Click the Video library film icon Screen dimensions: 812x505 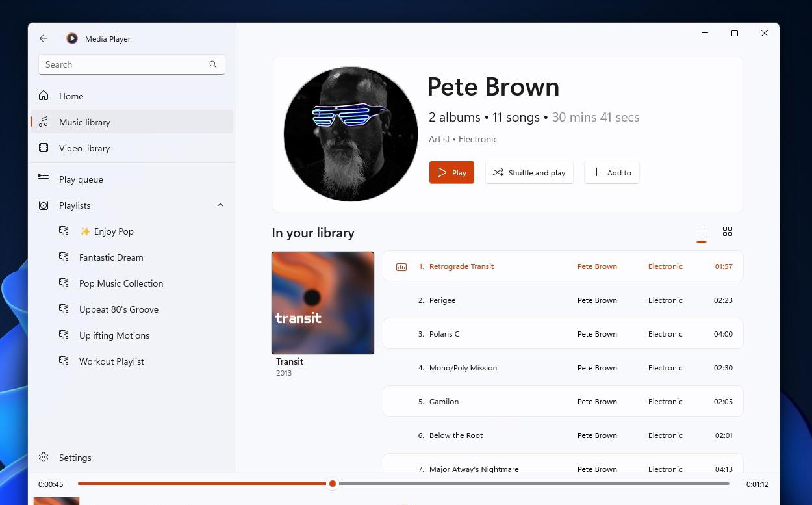tap(44, 148)
